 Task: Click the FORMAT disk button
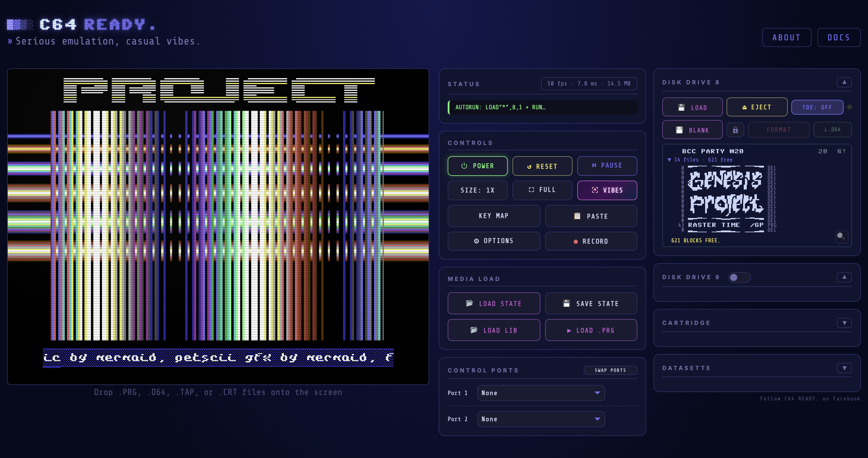(x=778, y=130)
